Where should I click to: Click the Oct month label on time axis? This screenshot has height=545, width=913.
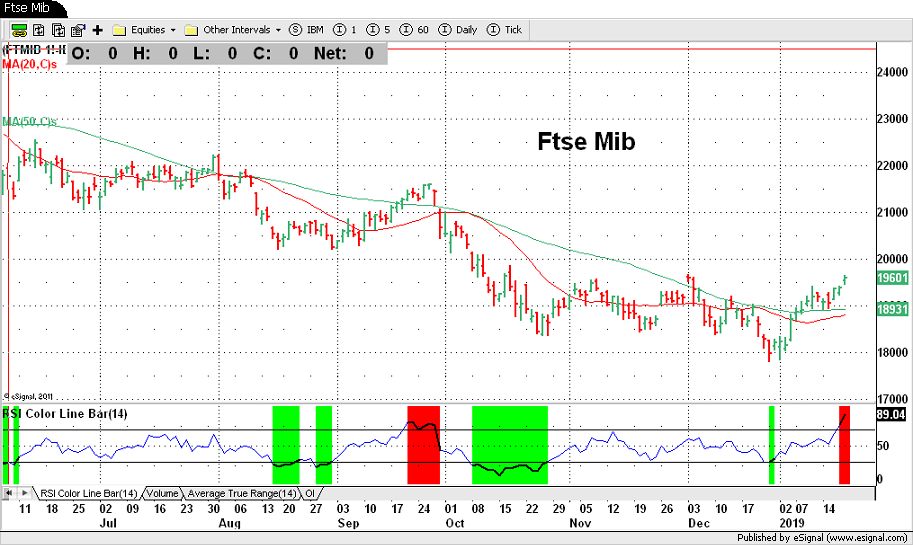coord(455,523)
